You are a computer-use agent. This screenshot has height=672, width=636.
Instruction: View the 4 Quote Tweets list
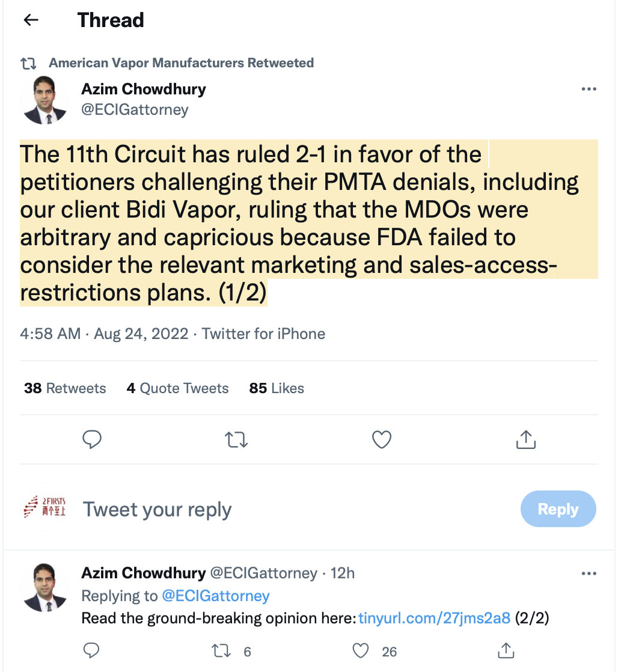[177, 388]
